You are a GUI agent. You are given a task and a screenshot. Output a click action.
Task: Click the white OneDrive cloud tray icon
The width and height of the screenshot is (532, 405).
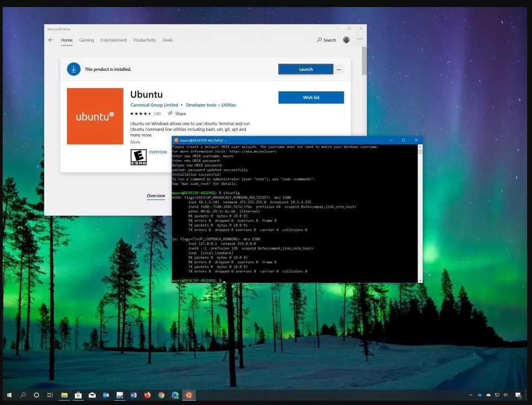pyautogui.click(x=488, y=395)
